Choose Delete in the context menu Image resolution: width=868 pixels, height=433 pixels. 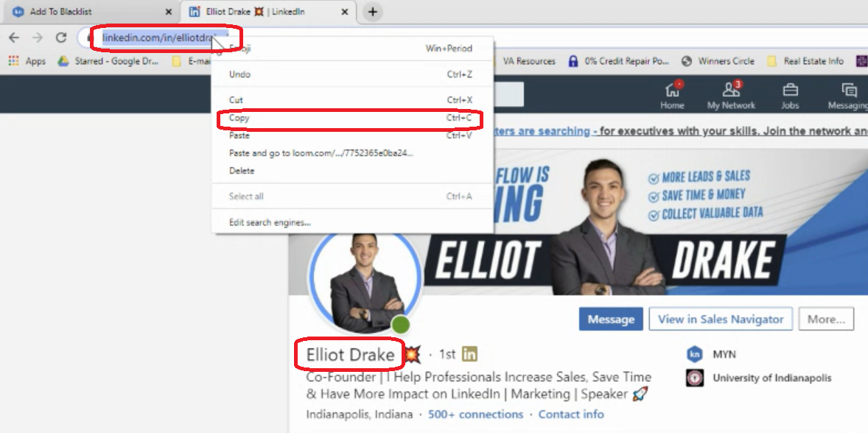coord(353,171)
